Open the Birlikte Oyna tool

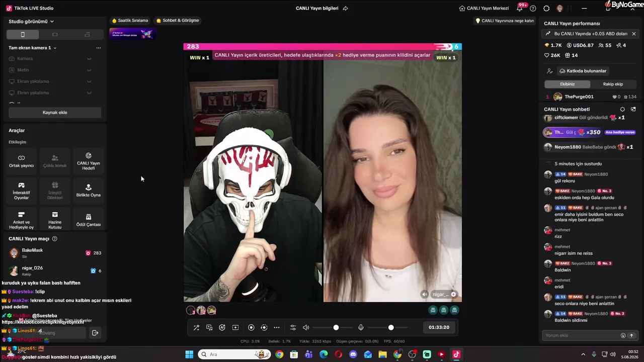pyautogui.click(x=89, y=191)
